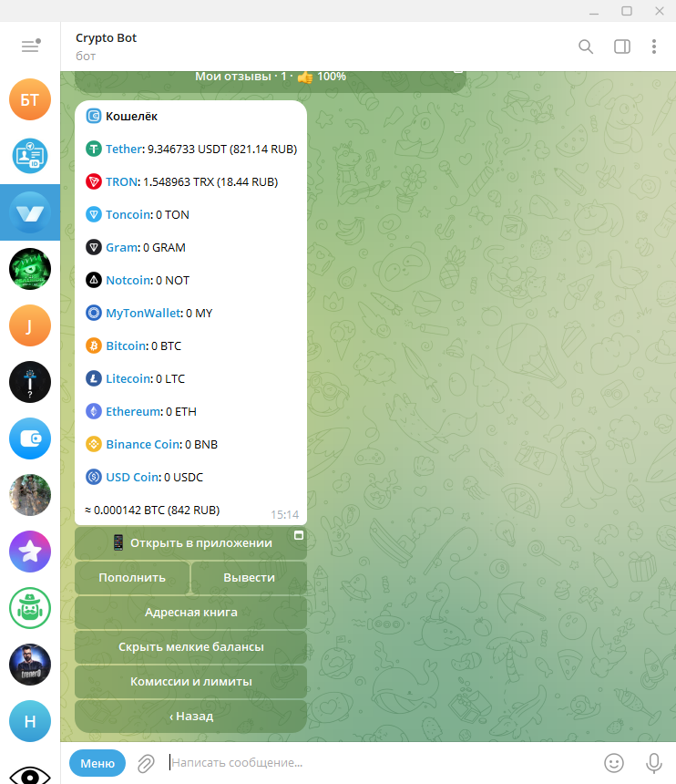Screen dimensions: 676x784
Task: Click the Мои отзывы reviews button
Action: (271, 80)
